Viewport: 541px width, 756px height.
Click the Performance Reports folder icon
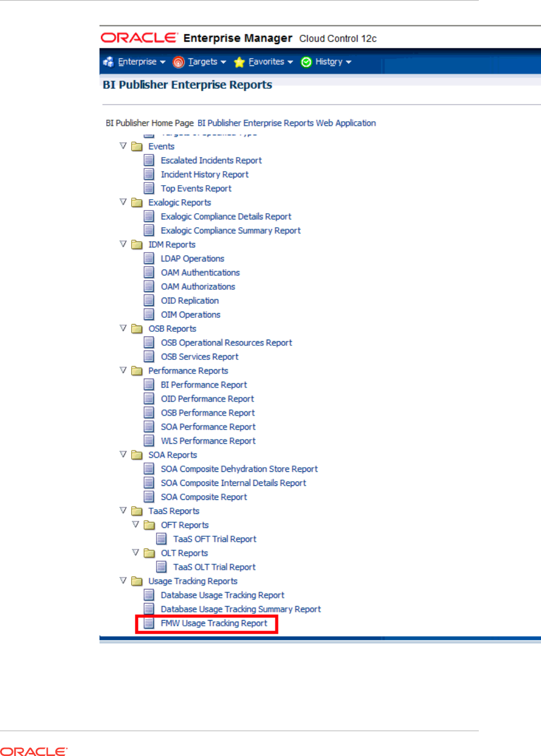[137, 370]
